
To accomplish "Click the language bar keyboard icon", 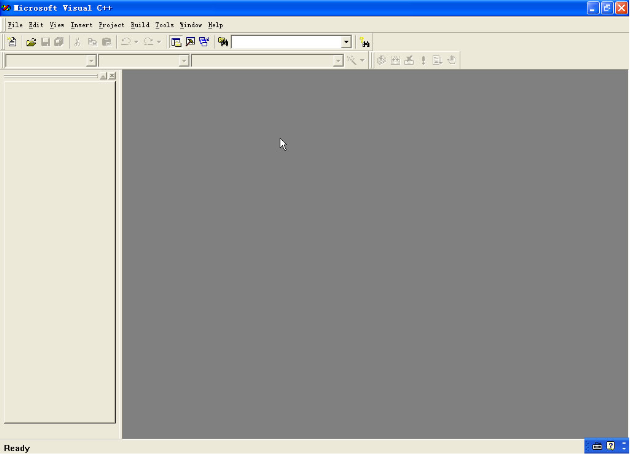I will tap(597, 446).
